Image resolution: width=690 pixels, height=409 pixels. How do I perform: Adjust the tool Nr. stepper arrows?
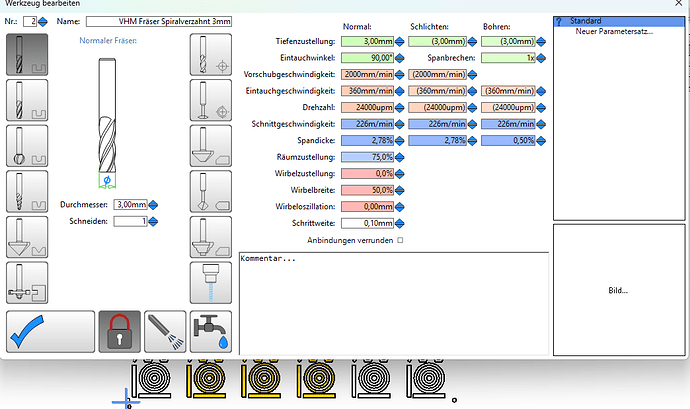coord(43,21)
